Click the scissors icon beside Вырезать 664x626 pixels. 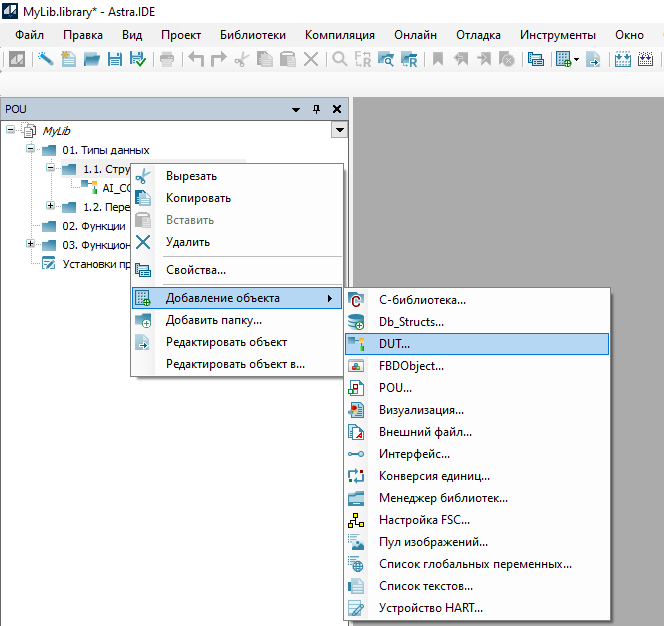tap(143, 176)
